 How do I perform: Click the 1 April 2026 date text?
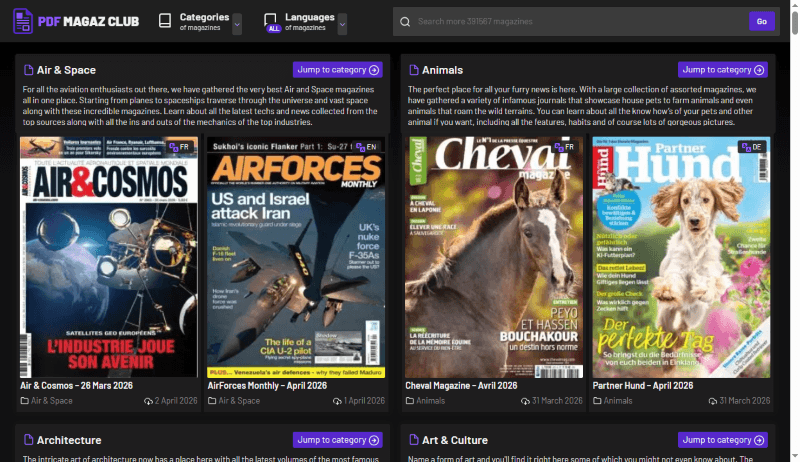pyautogui.click(x=364, y=401)
